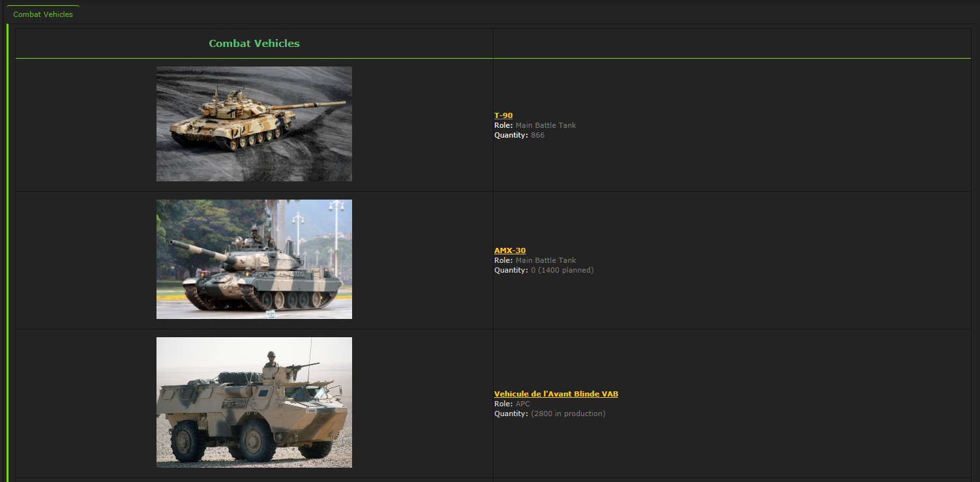Open the Vehicule de l'Avant Blinde VAB link
Image resolution: width=980 pixels, height=482 pixels.
coord(556,394)
